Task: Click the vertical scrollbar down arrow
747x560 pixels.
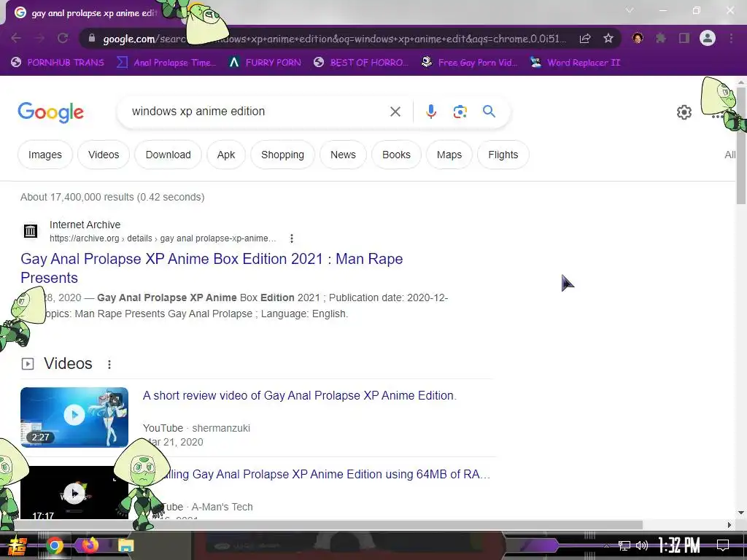Action: (741, 513)
